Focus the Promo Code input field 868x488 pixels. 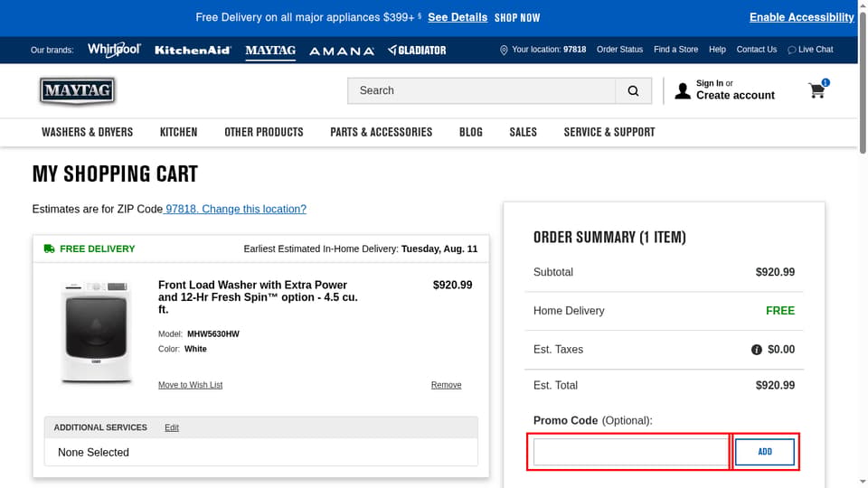click(x=630, y=452)
